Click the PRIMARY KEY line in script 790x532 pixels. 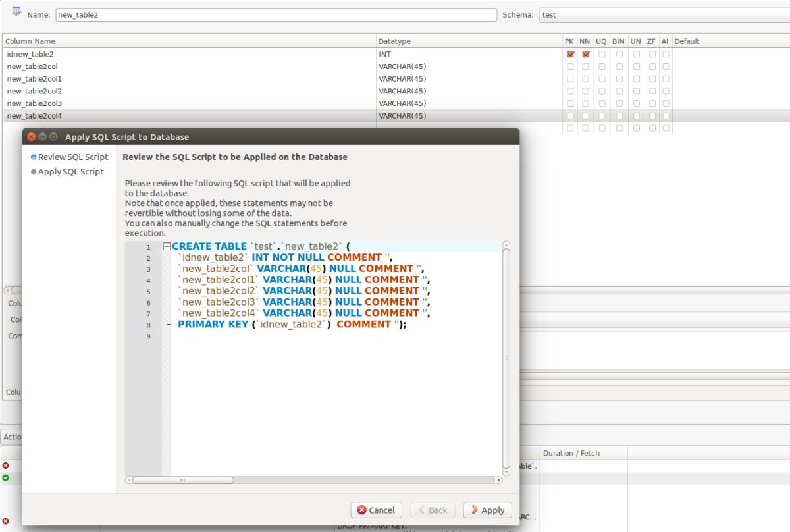pos(292,324)
